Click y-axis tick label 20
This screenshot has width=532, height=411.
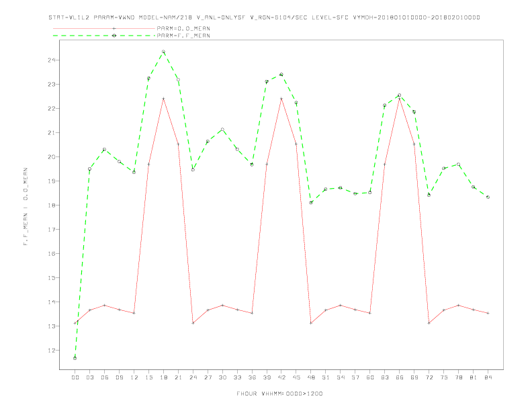point(52,157)
